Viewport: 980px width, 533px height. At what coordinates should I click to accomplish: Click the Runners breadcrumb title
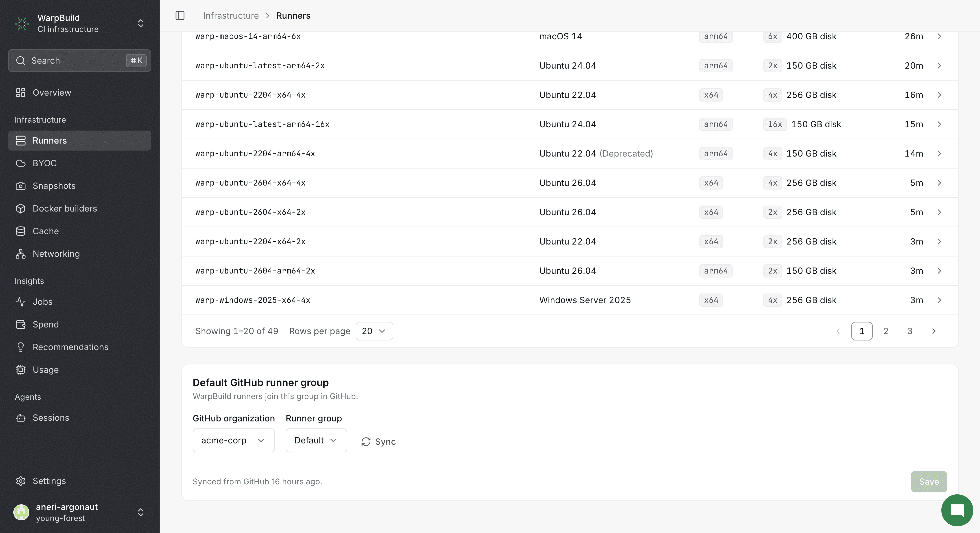tap(293, 16)
